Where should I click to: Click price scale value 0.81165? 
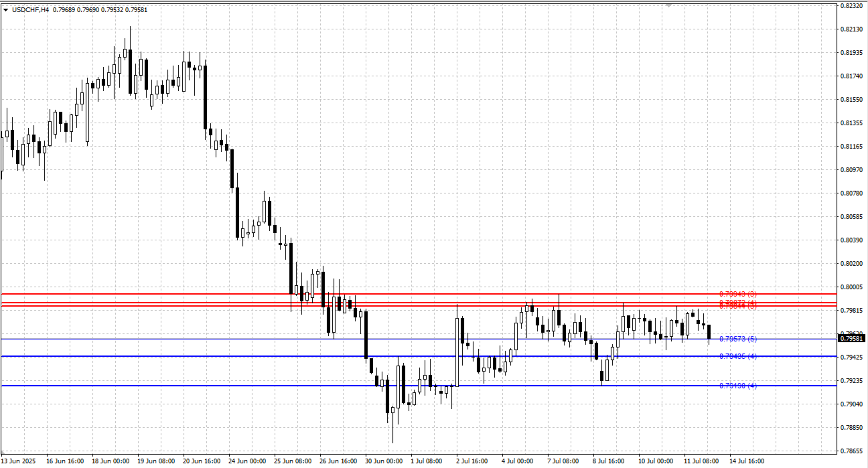852,147
